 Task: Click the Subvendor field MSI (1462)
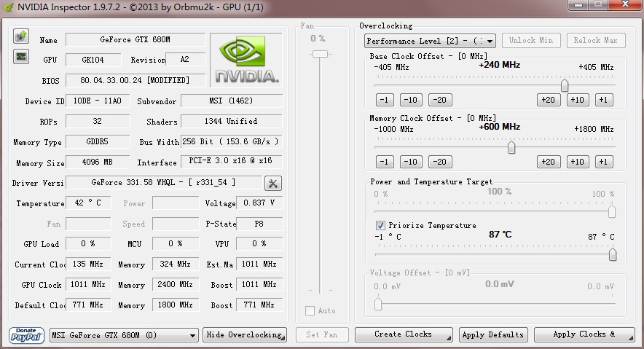tap(232, 101)
